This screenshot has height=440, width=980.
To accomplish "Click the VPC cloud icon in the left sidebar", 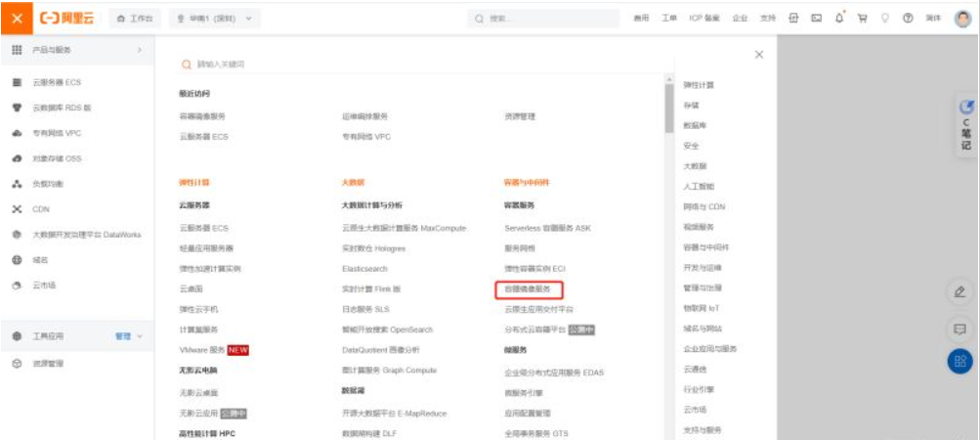I will click(18, 133).
